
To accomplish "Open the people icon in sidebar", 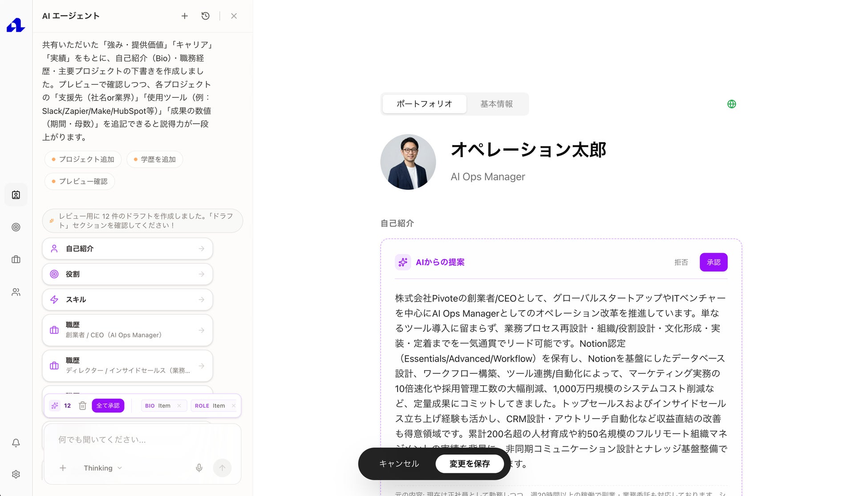I will coord(16,292).
